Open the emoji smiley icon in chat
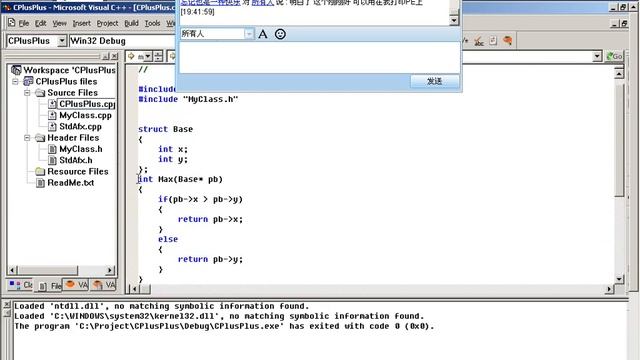640x360 pixels. (280, 34)
